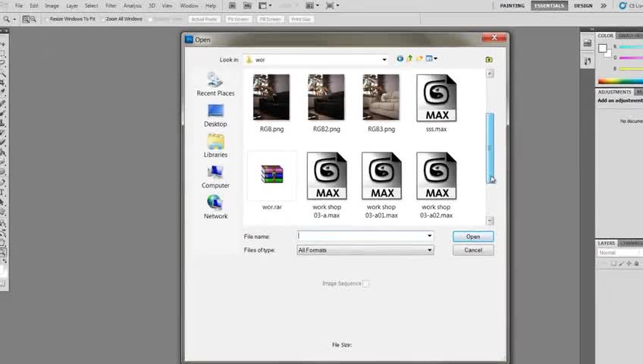Go up one folder level
This screenshot has height=364, width=643.
coord(409,58)
